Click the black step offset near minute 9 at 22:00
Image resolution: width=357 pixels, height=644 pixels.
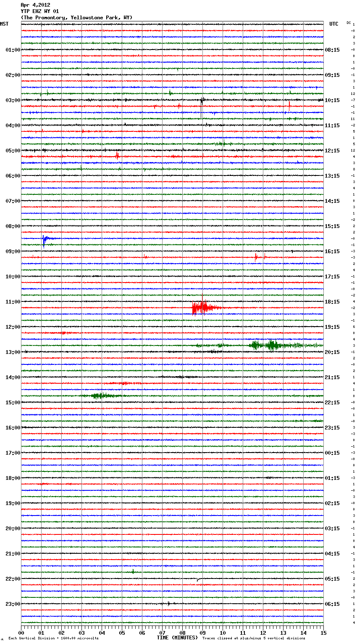coord(198,580)
